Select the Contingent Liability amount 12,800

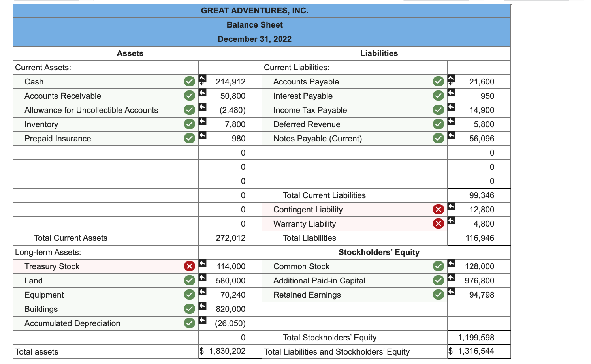[x=479, y=210]
